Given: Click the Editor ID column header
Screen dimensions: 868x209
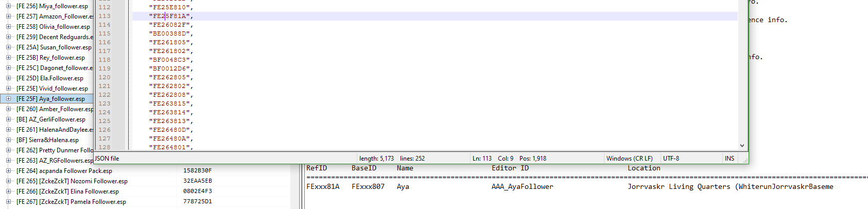Looking at the screenshot, I should tap(510, 168).
